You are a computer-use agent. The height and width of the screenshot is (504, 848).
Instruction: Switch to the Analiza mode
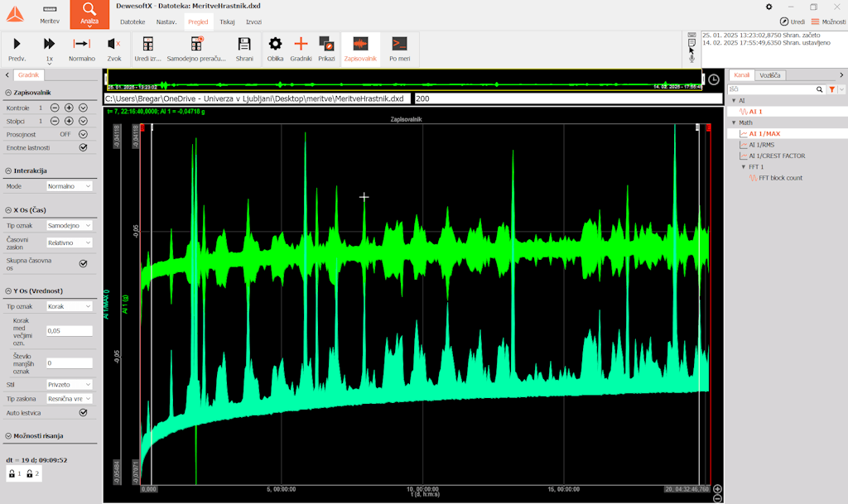[89, 15]
